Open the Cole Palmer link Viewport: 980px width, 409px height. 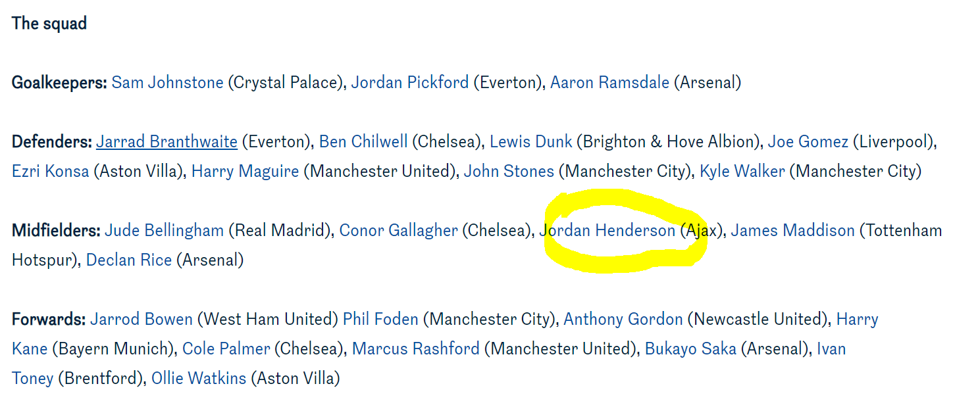[x=226, y=349]
